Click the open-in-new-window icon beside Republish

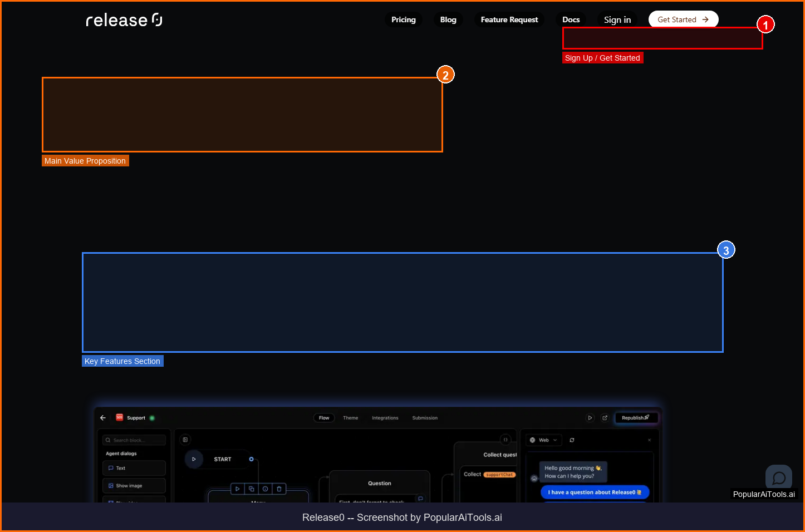pyautogui.click(x=605, y=418)
